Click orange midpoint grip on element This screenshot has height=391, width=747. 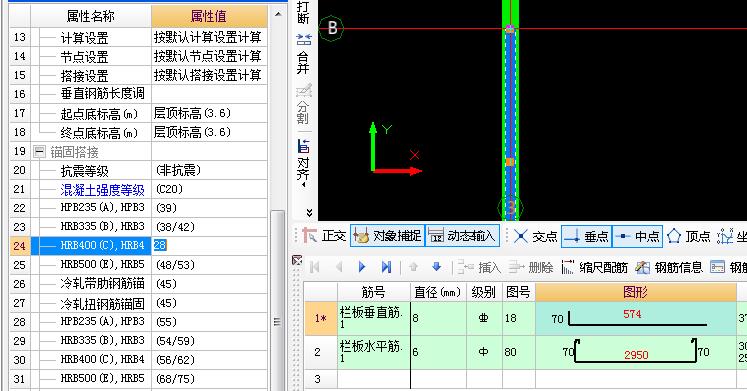[x=510, y=162]
